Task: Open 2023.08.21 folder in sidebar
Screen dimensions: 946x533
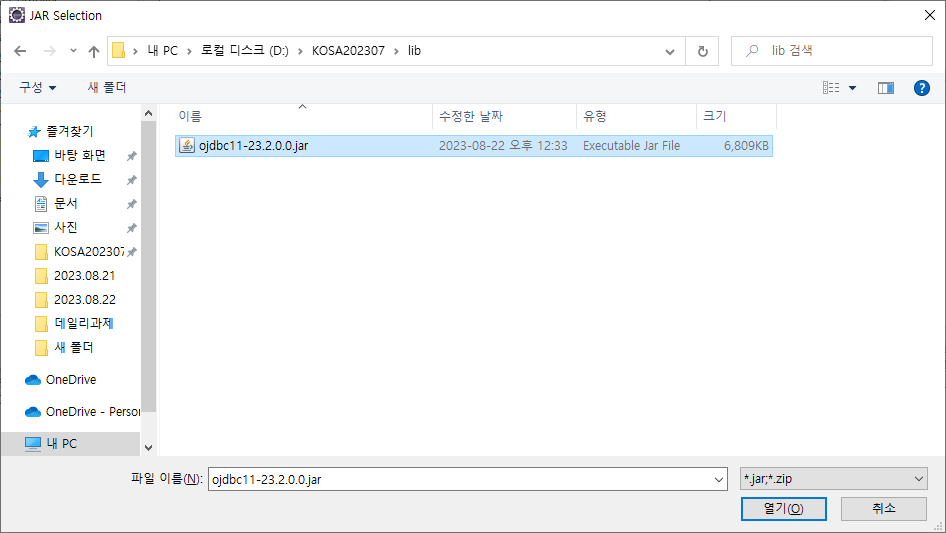Action: pos(84,275)
